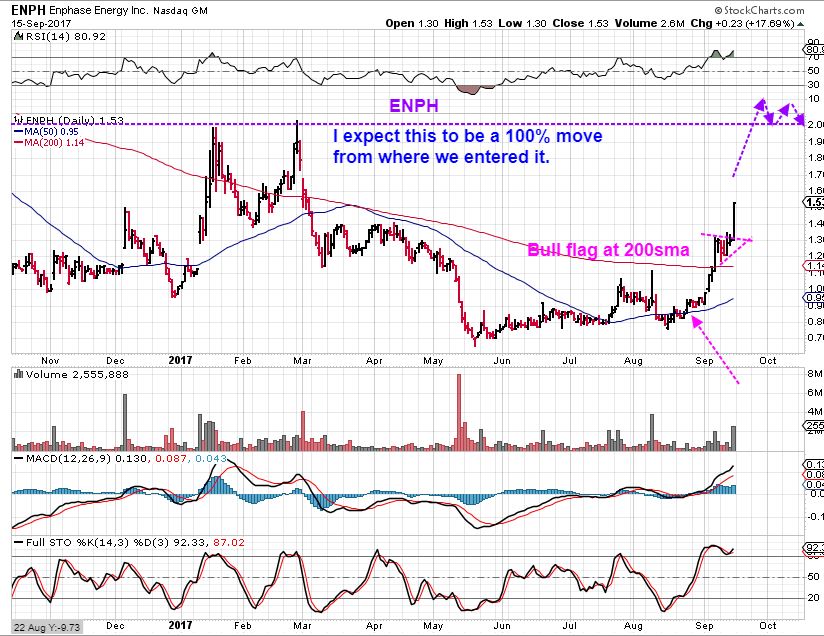This screenshot has width=824, height=636.
Task: Click the RSI(14) 80.92 label
Action: point(64,36)
